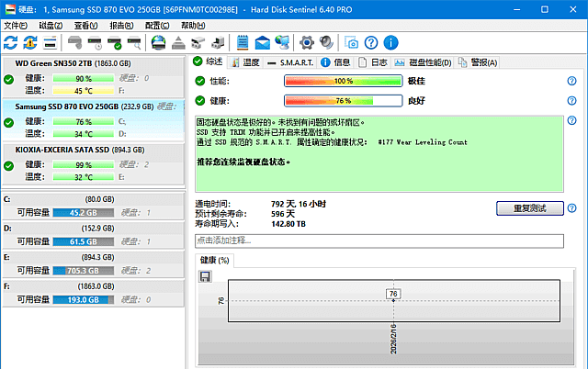
Task: Open the 帮助(H) menu
Action: point(193,26)
